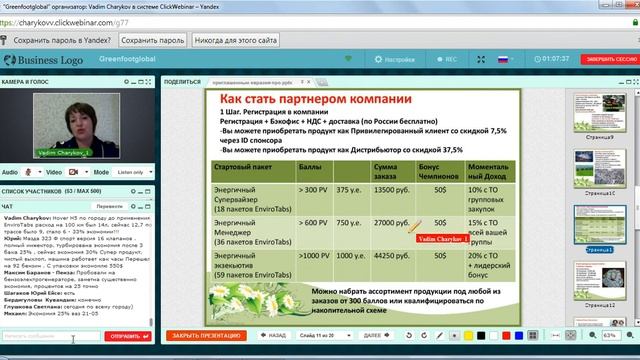Click ЗАКРЫТЬ ПРЕЗЕНТАЦИЮ button

(x=206, y=336)
